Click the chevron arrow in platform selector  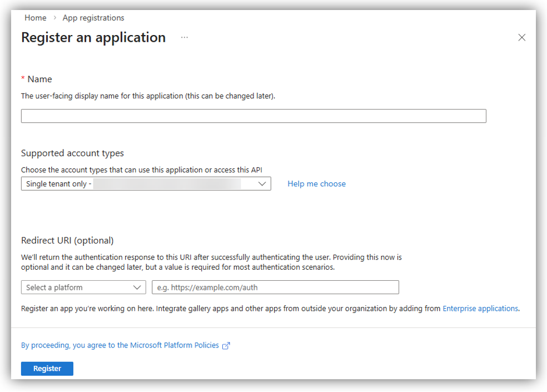138,287
